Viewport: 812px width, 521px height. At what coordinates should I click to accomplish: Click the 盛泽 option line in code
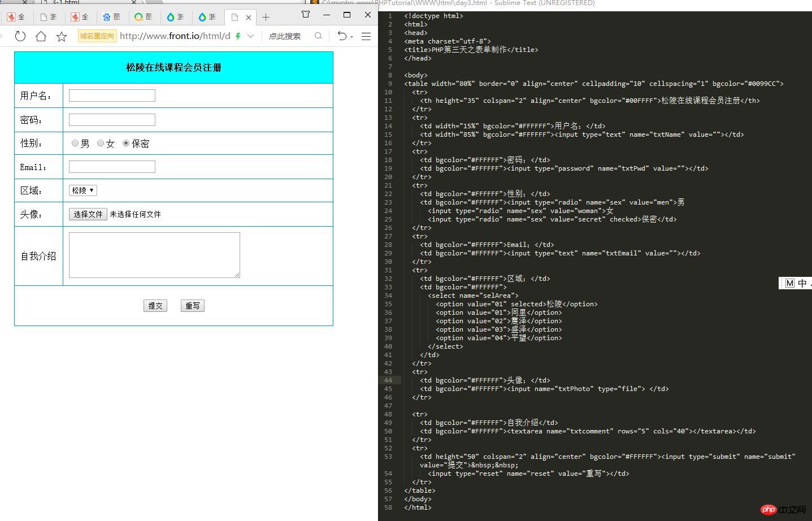[499, 329]
